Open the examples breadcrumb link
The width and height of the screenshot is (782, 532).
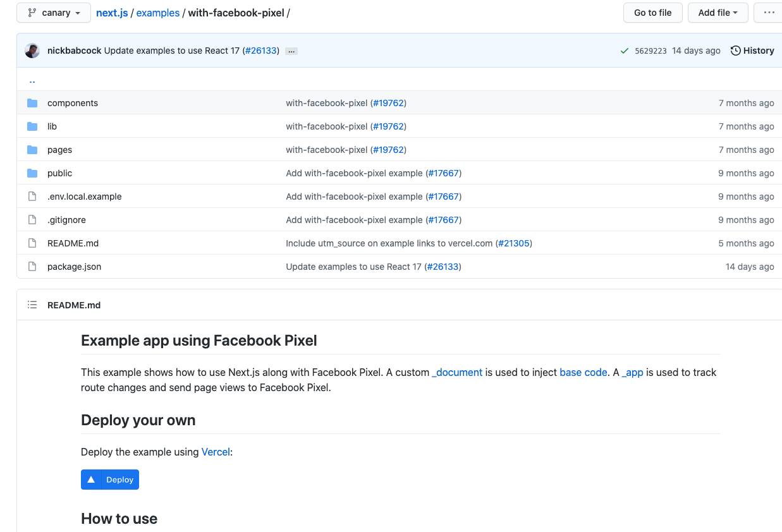[x=158, y=13]
